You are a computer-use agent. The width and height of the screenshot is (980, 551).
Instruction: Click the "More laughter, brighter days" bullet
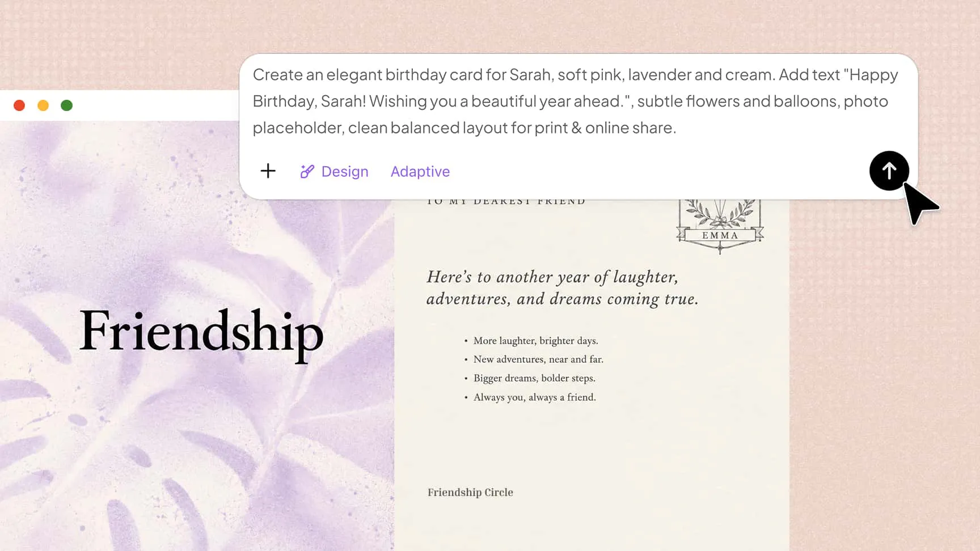(535, 341)
